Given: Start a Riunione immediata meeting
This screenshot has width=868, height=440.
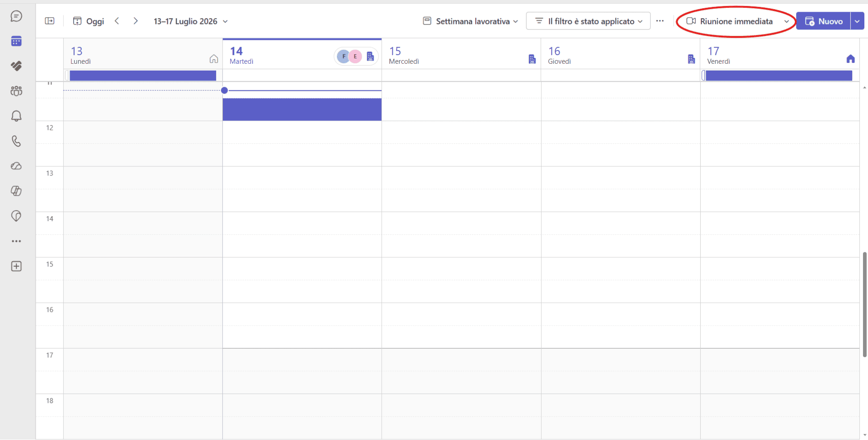Looking at the screenshot, I should [x=730, y=21].
